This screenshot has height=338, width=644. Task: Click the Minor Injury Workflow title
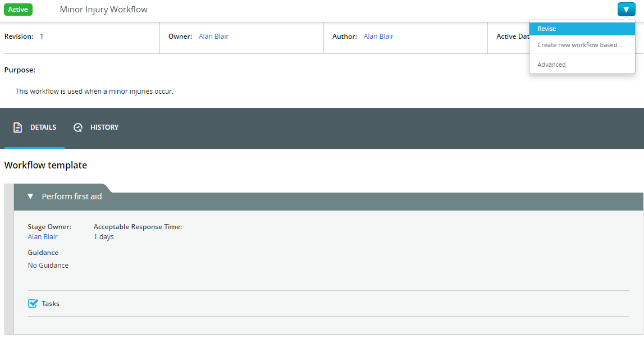103,10
